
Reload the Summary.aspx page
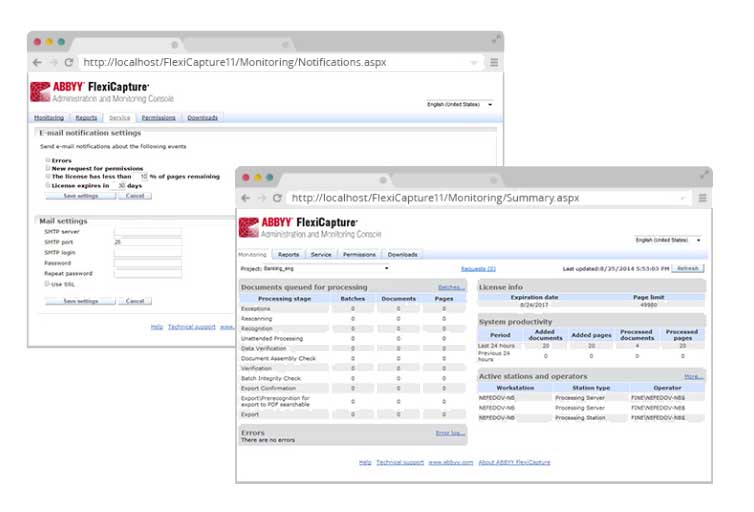277,198
